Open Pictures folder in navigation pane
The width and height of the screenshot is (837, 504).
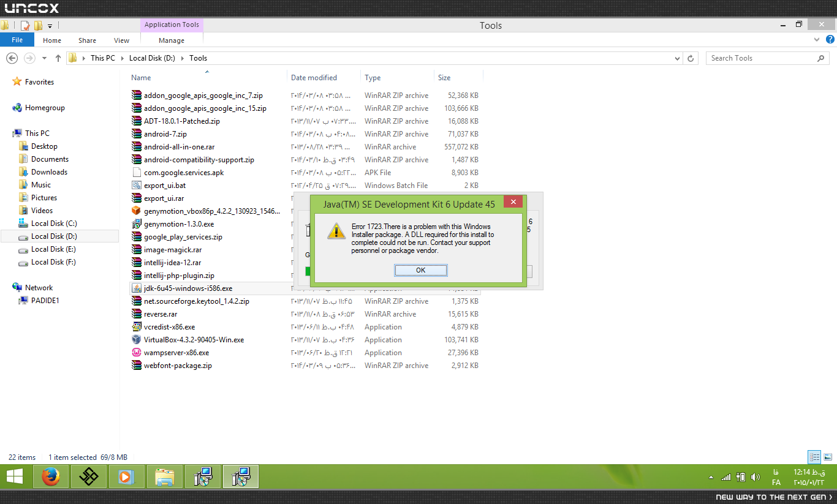point(44,198)
